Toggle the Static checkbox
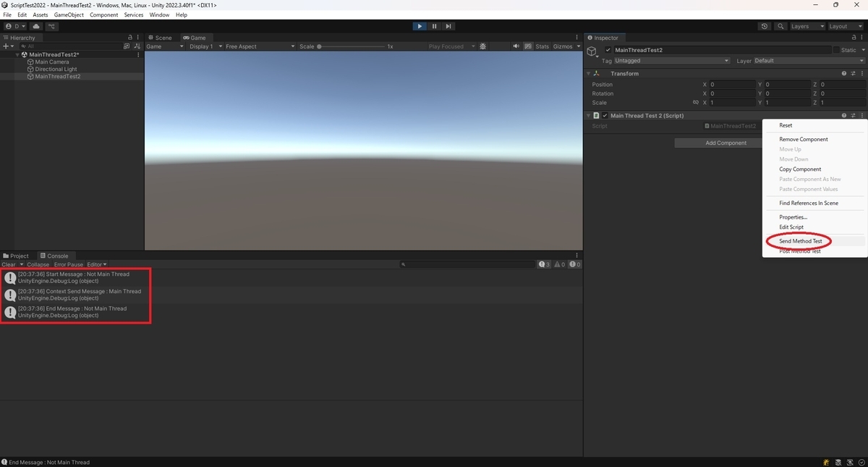 (836, 50)
